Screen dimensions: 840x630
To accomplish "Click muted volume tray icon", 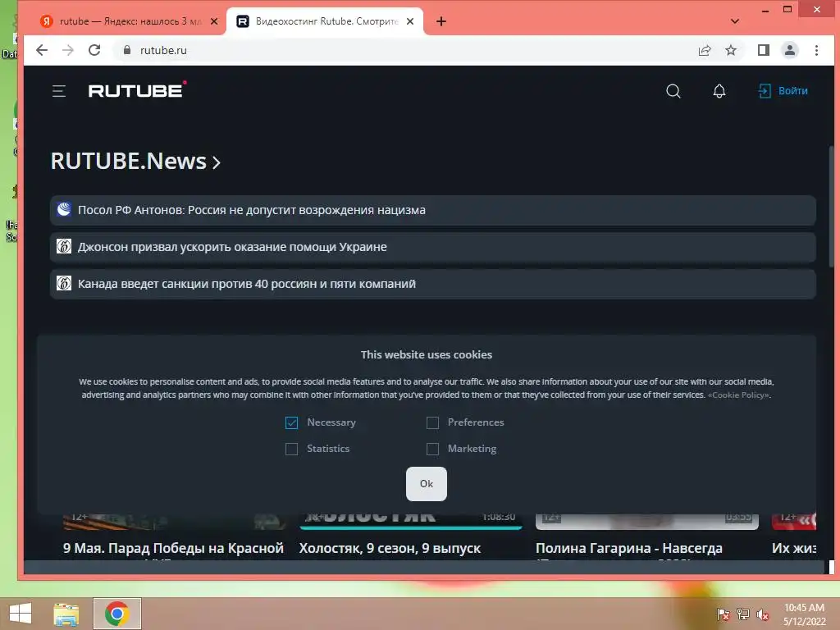I will click(x=763, y=614).
